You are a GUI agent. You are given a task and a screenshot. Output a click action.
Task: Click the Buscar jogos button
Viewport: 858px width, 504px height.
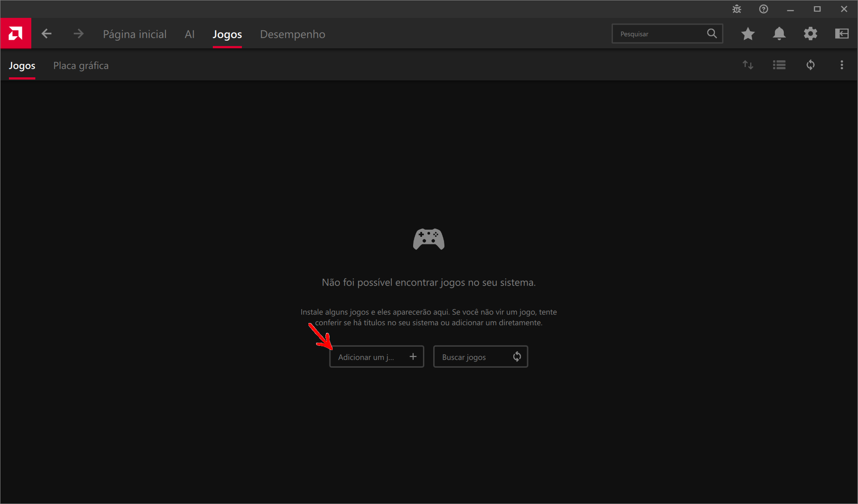click(481, 357)
